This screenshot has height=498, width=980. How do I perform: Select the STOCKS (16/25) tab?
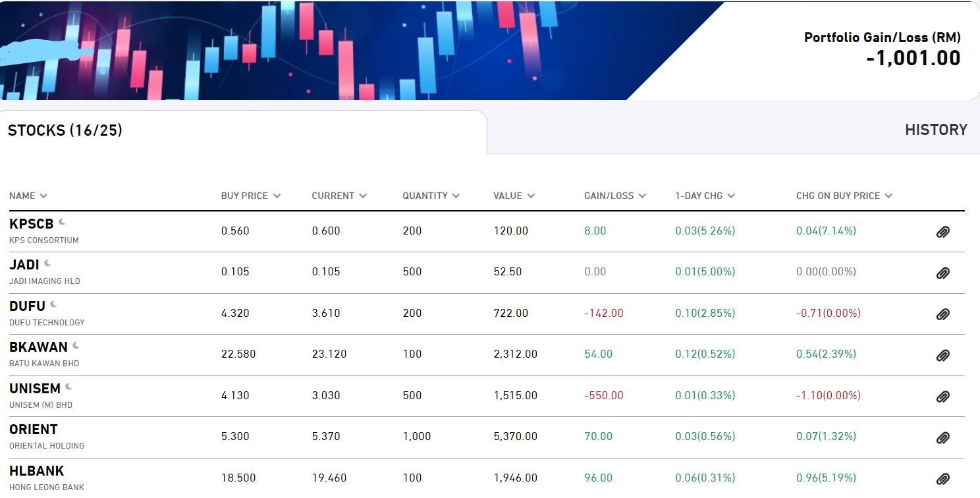tap(65, 130)
